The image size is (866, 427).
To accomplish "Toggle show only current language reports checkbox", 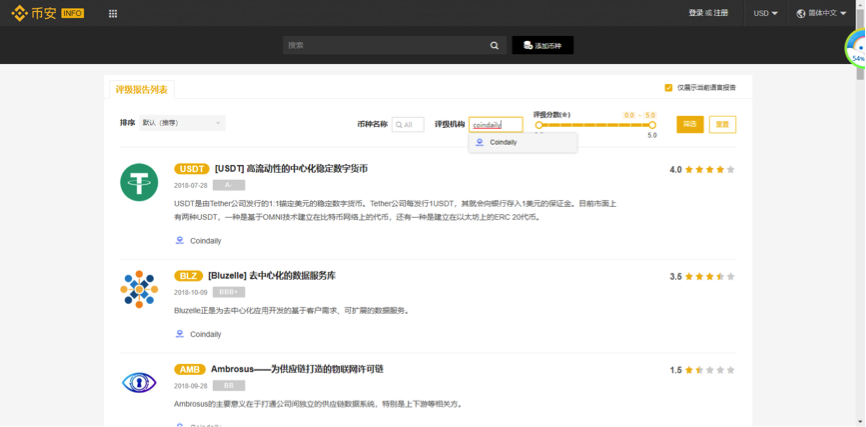I will click(668, 88).
